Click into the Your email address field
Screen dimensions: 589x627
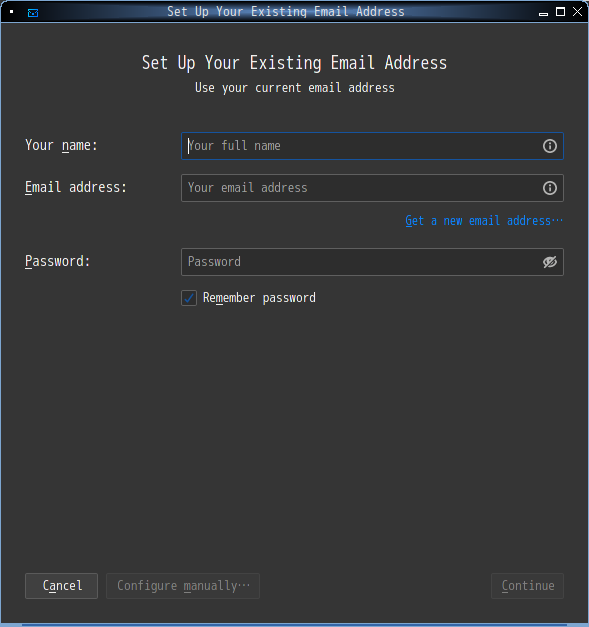pyautogui.click(x=372, y=188)
